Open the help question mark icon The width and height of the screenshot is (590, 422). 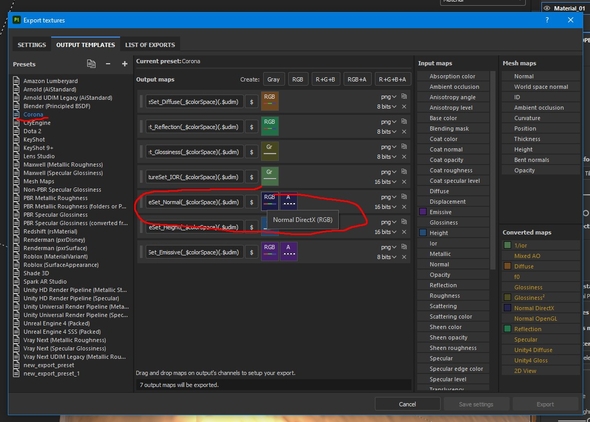tap(547, 20)
